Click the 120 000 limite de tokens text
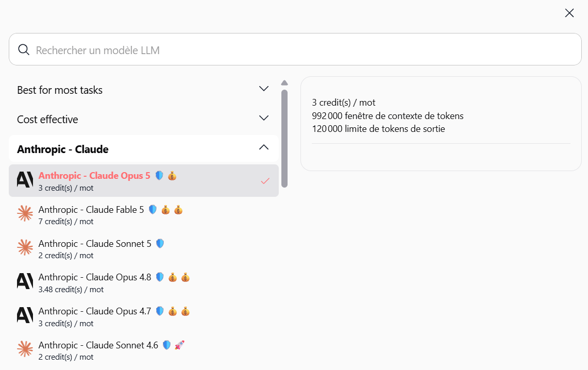 (x=378, y=129)
